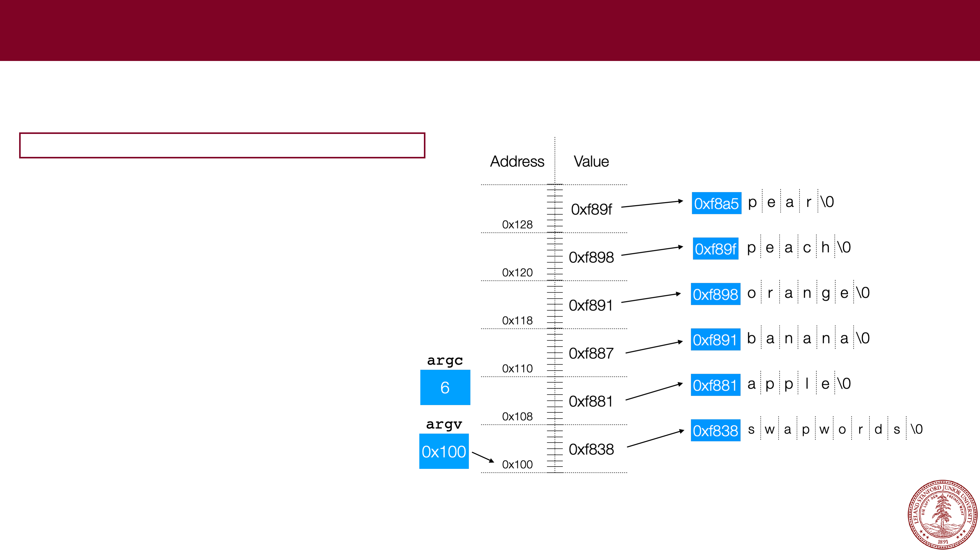Viewport: 980px width, 551px height.
Task: Click the Value column header
Action: coord(591,162)
